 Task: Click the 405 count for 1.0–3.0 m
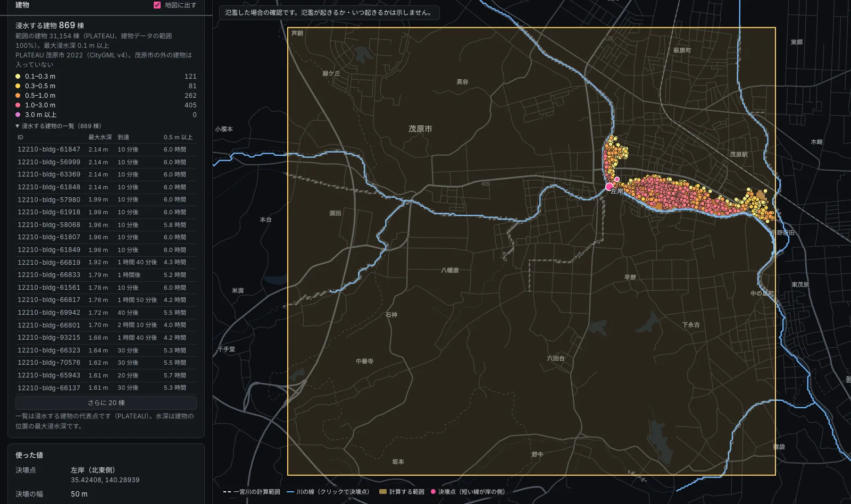pos(190,105)
